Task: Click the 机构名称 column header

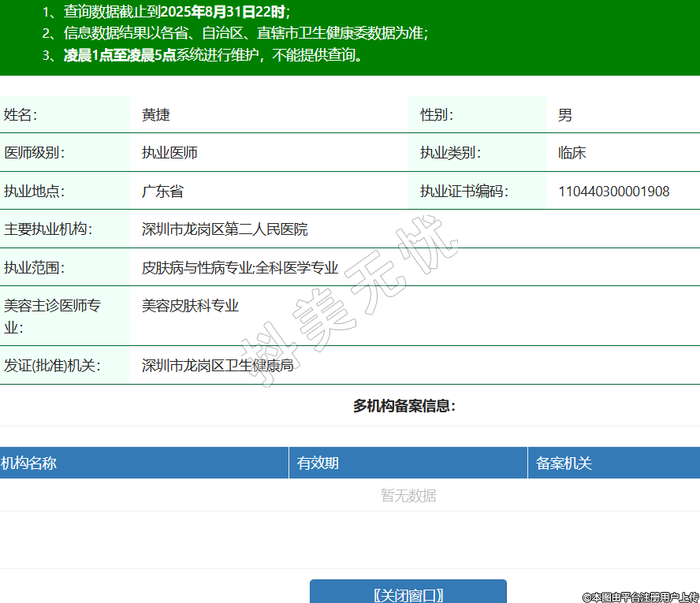Action: [x=28, y=463]
